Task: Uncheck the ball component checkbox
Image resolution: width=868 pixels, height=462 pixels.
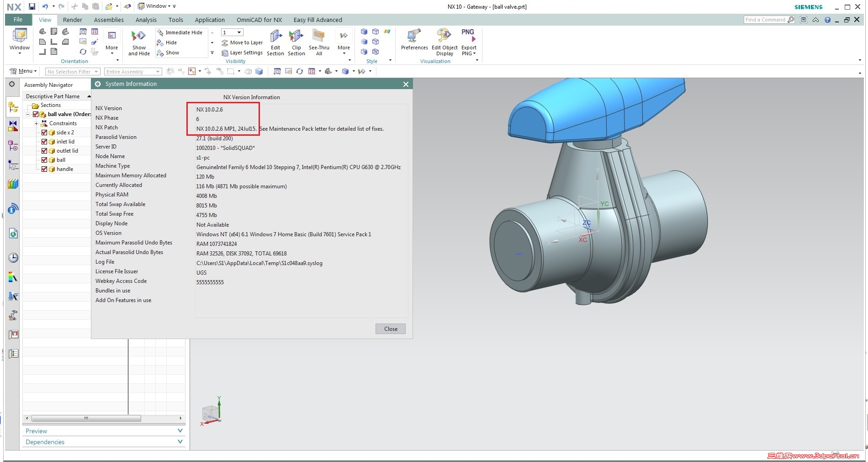Action: (44, 160)
